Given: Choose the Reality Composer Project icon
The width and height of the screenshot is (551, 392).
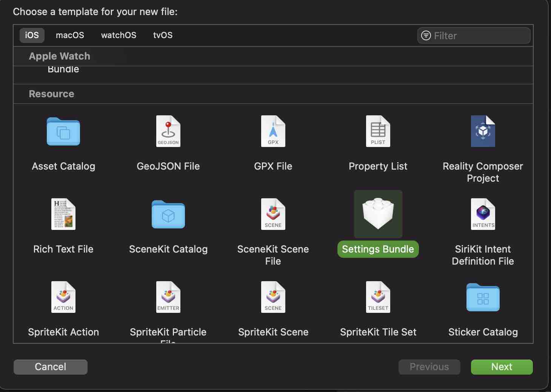Looking at the screenshot, I should coord(483,131).
